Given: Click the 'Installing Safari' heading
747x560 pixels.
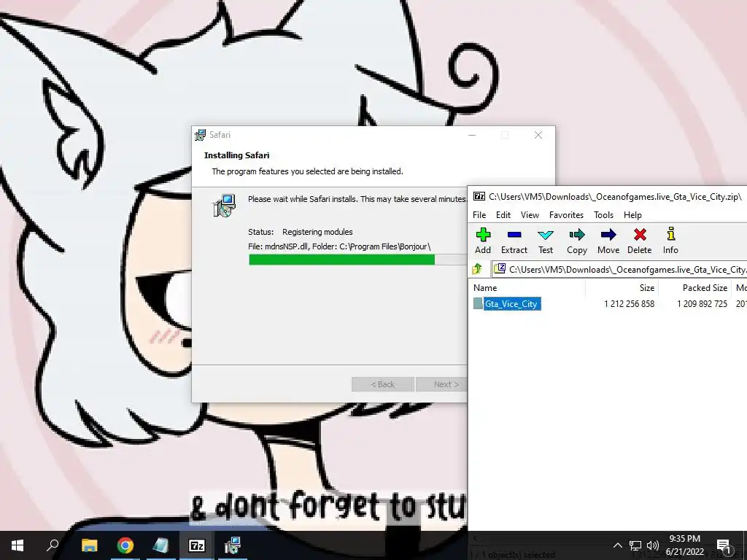Looking at the screenshot, I should pos(237,155).
